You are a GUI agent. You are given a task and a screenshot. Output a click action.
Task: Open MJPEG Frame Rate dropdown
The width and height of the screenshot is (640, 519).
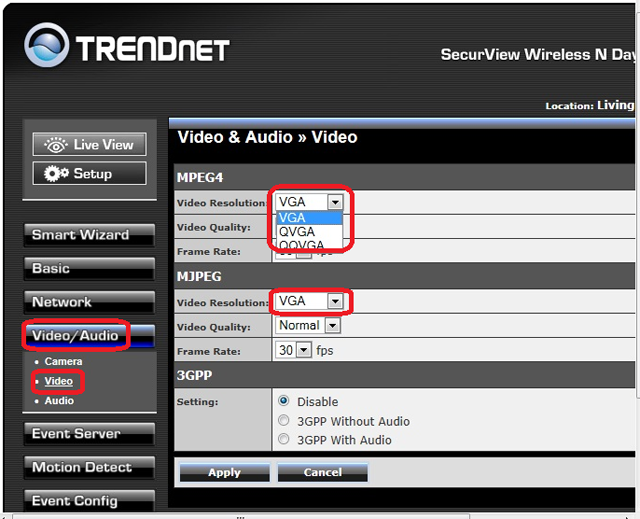tap(304, 351)
